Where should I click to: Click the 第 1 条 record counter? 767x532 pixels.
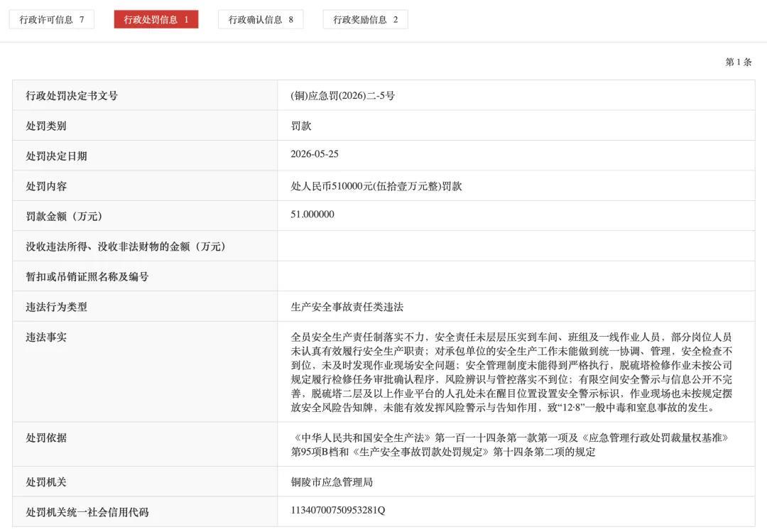pos(738,62)
